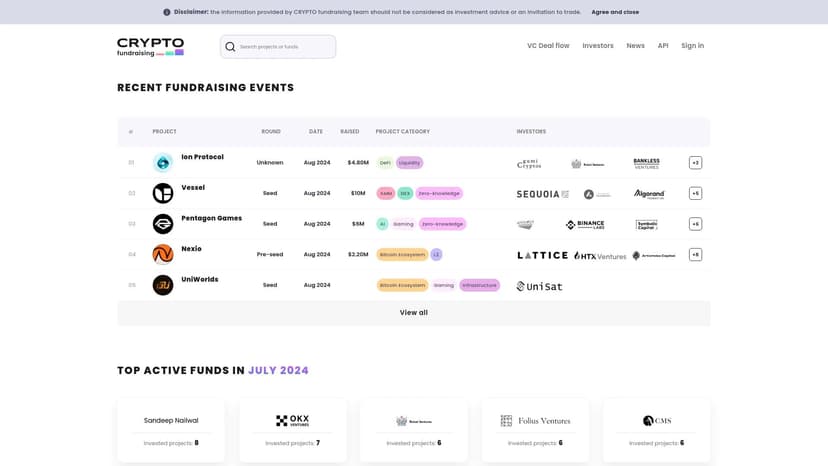Select Gaming tag in UniWorlds row
This screenshot has width=828, height=466.
point(444,285)
